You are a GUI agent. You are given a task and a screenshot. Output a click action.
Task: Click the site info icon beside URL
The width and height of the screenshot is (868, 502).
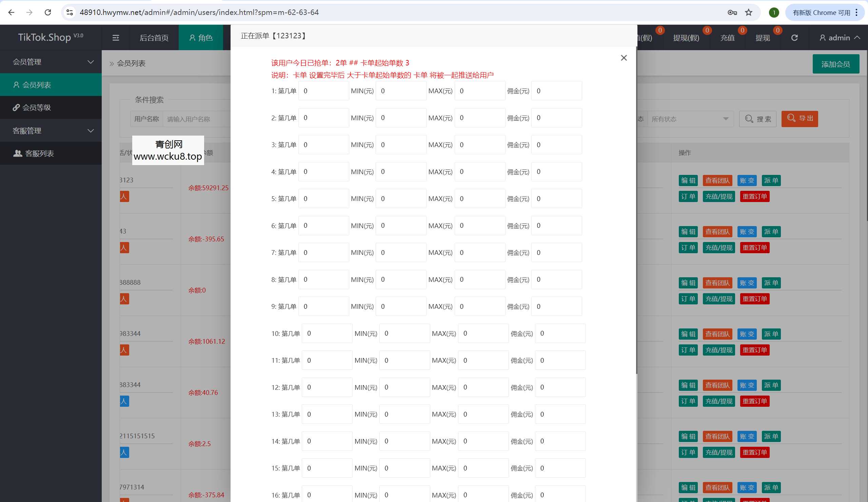click(x=70, y=13)
